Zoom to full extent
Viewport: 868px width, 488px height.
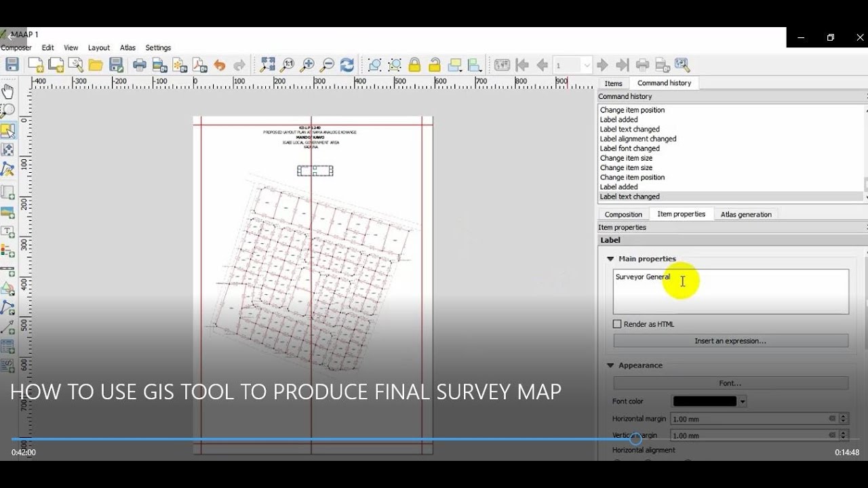[x=268, y=65]
